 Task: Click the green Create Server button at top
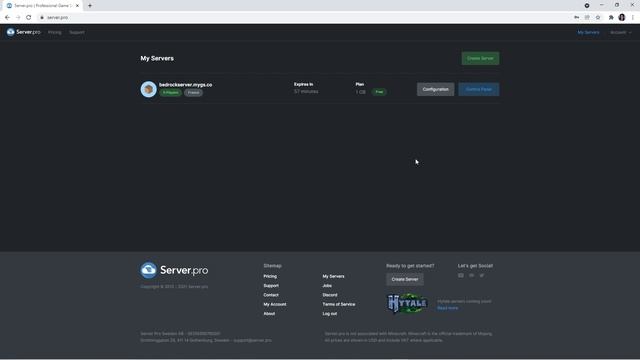click(x=480, y=58)
